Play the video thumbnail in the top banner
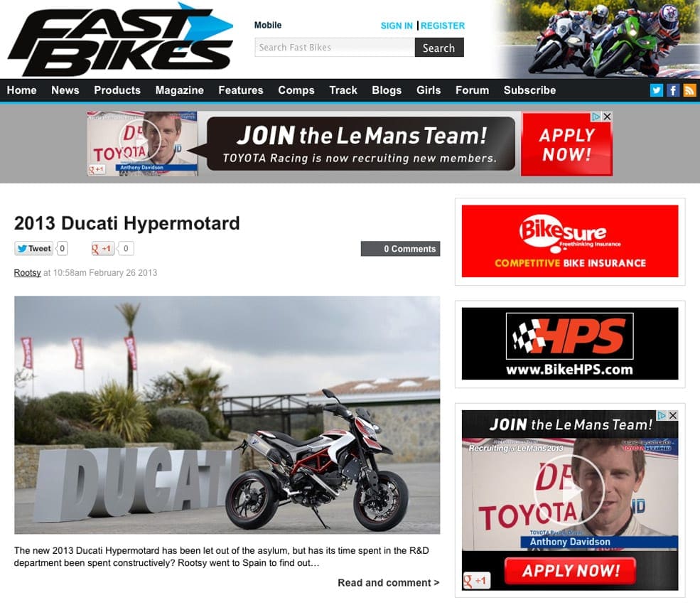This screenshot has width=700, height=605. coord(140,141)
